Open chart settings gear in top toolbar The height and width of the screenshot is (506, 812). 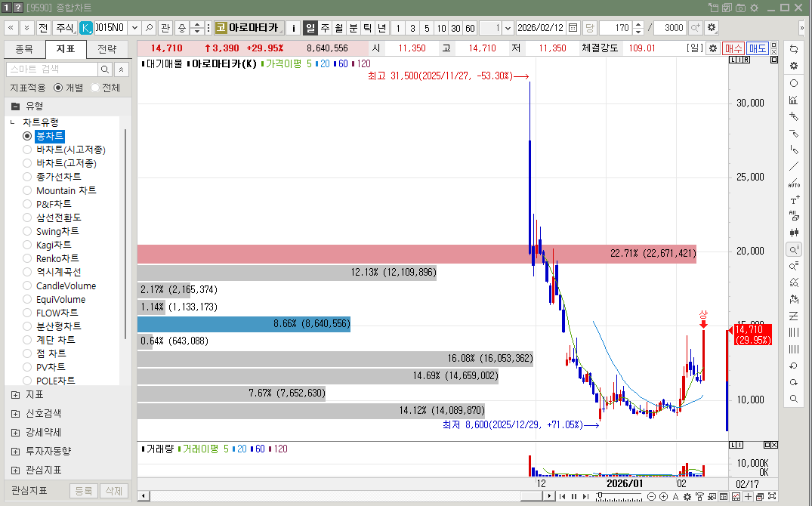click(x=712, y=28)
